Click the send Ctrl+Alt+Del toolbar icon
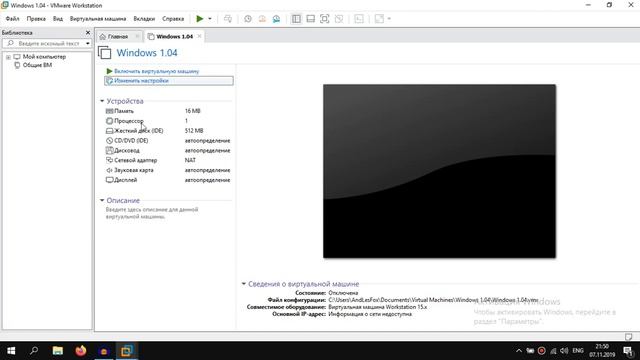This screenshot has height=360, width=640. pos(228,19)
